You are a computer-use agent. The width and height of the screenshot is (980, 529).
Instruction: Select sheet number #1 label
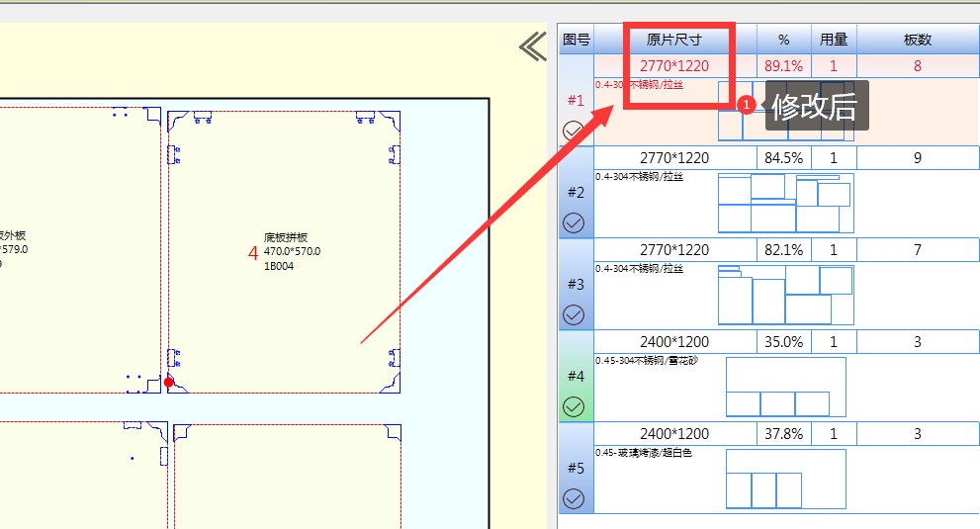[x=576, y=100]
